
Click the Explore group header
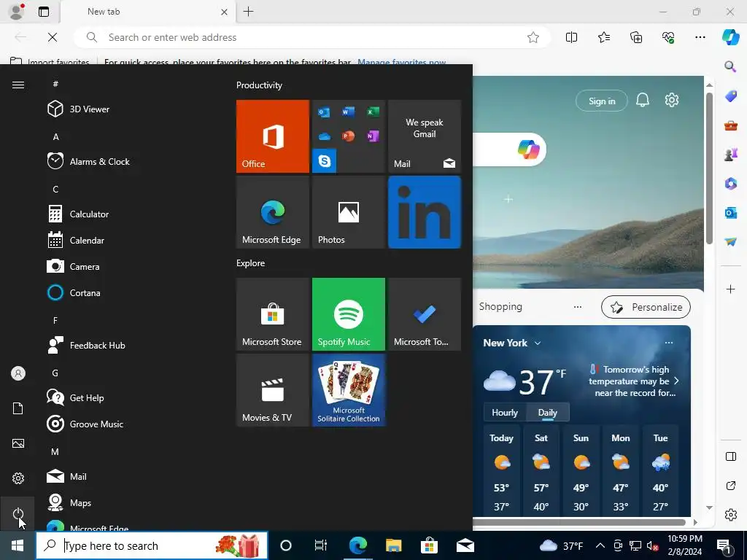coord(251,262)
